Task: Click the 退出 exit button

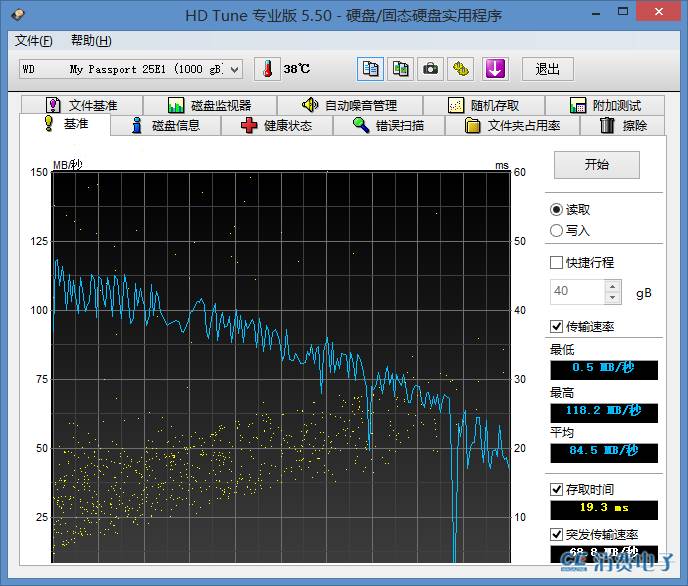Action: point(547,69)
